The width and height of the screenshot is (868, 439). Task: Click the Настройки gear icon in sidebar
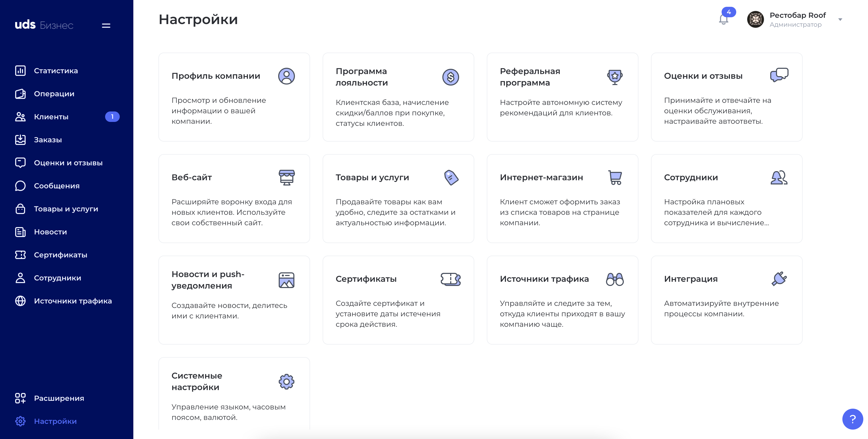pyautogui.click(x=20, y=421)
